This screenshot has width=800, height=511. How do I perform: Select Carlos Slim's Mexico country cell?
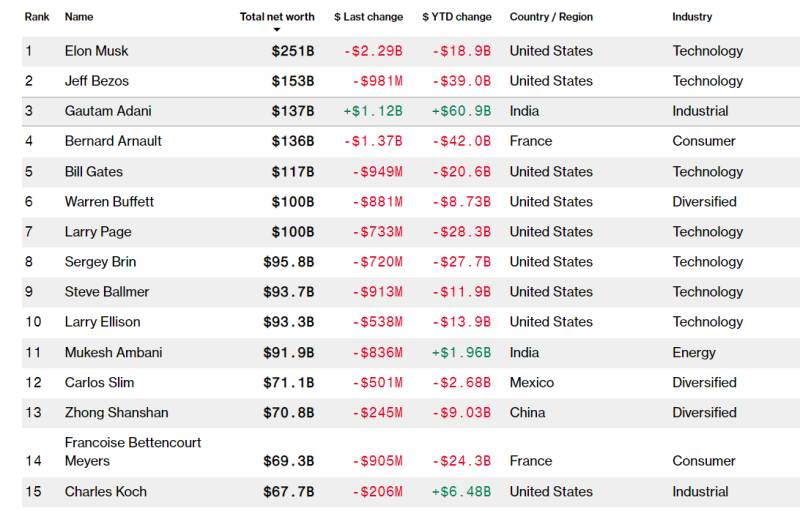click(532, 382)
